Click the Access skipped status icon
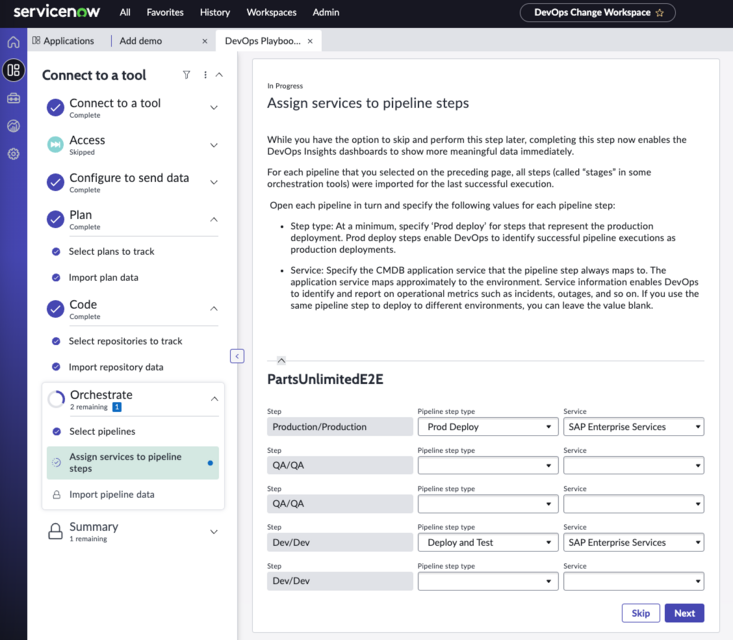The width and height of the screenshot is (733, 640). (55, 144)
